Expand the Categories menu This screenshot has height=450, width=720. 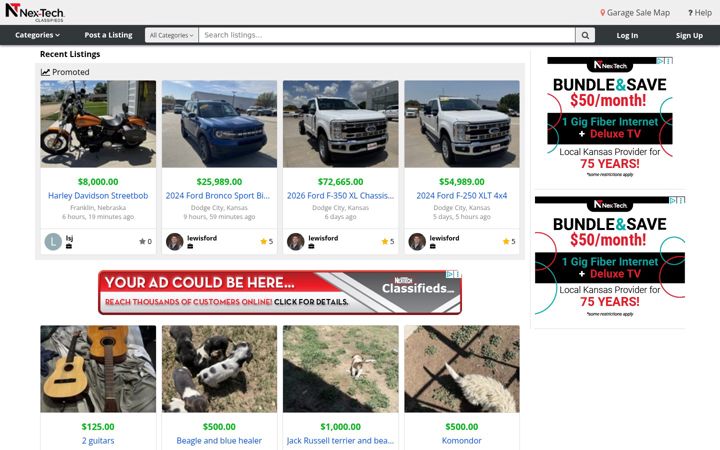[x=37, y=35]
